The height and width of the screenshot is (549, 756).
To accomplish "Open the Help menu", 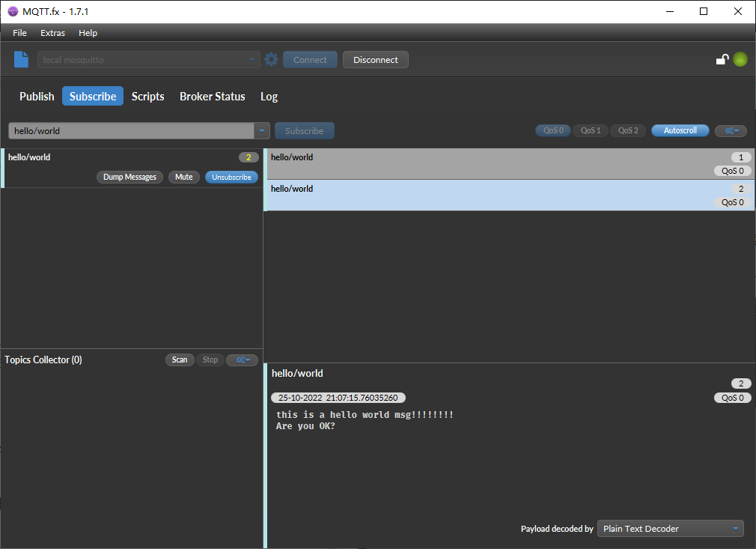I will pyautogui.click(x=88, y=33).
